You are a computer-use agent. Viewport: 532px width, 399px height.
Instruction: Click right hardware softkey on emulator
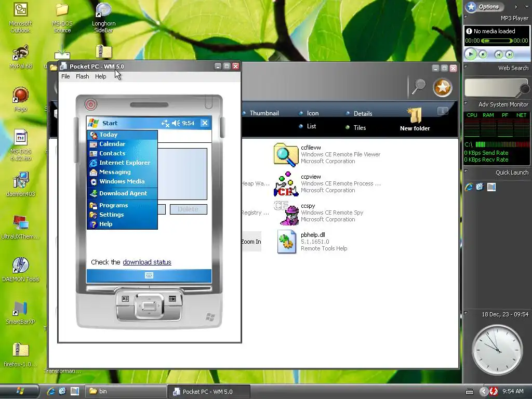172,299
